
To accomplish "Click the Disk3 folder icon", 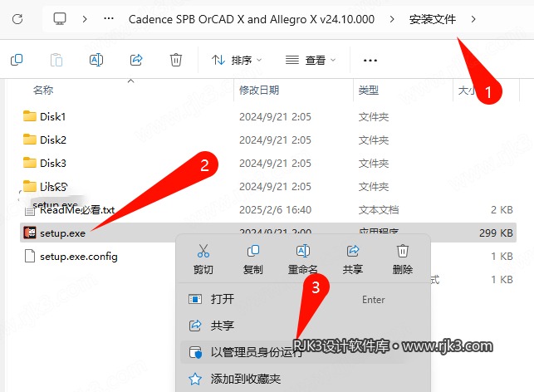I will 30,163.
